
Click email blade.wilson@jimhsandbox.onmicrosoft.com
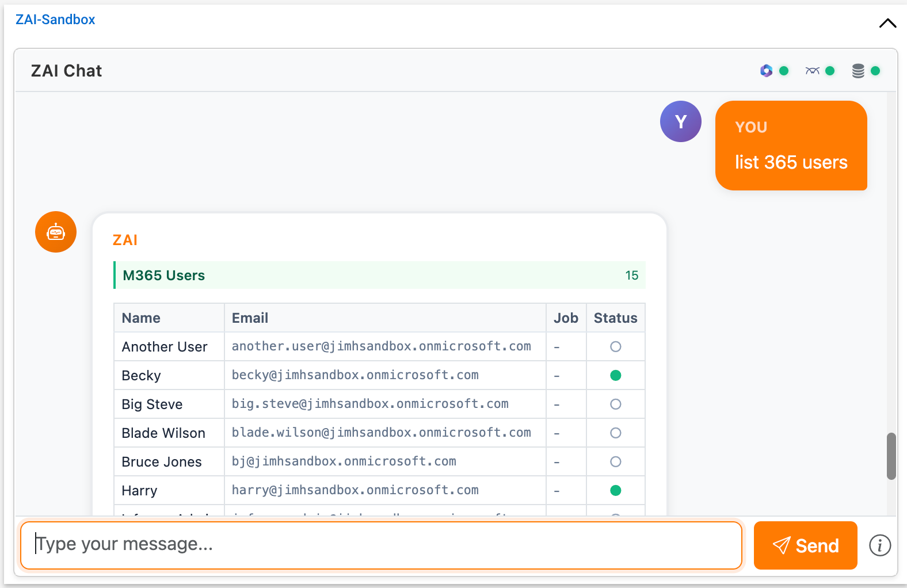click(x=382, y=433)
